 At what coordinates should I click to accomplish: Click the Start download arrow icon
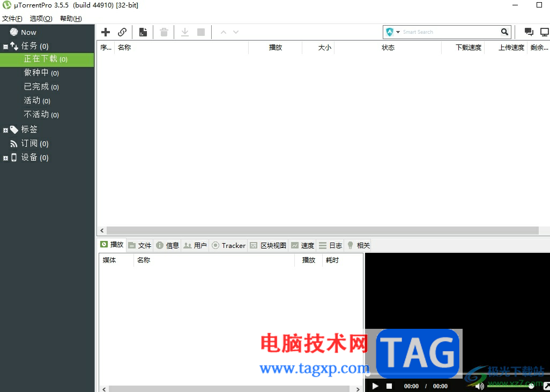point(184,32)
